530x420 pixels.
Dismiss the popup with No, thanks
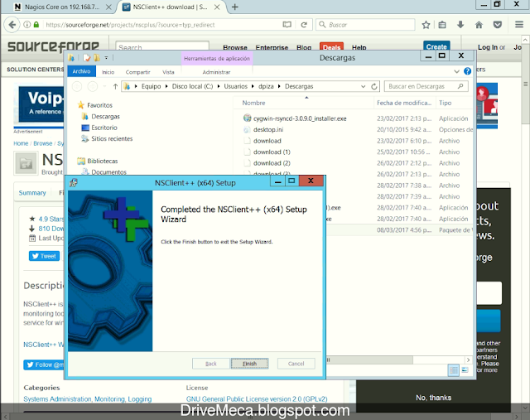pos(433,398)
